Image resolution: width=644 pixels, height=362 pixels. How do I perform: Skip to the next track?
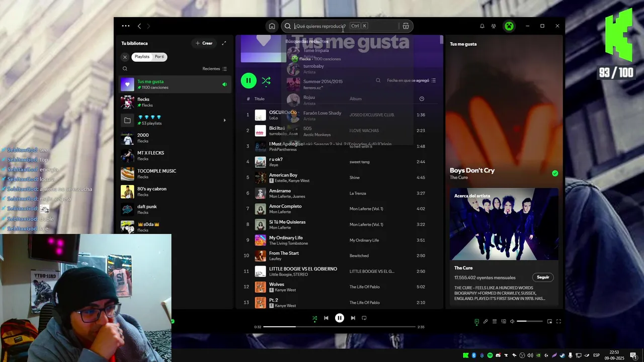click(x=353, y=318)
